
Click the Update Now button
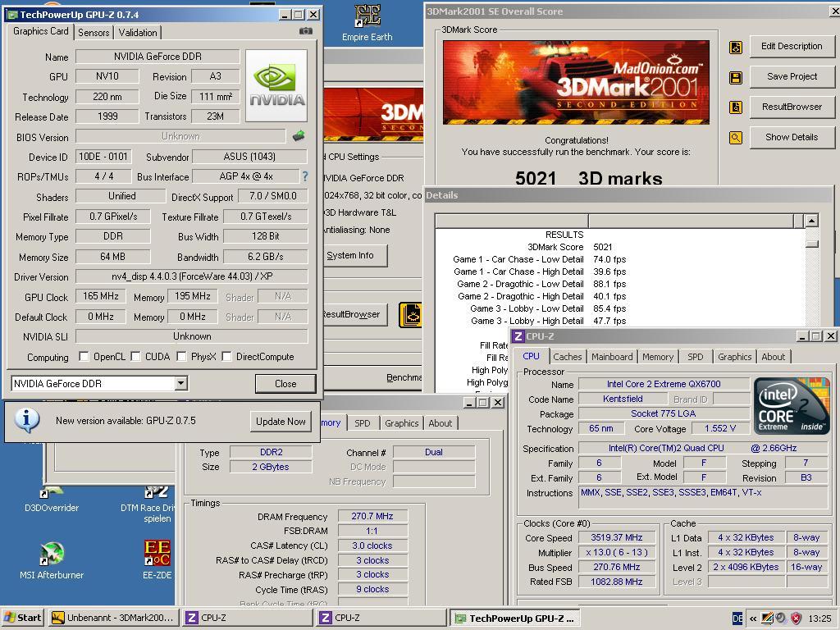point(281,421)
